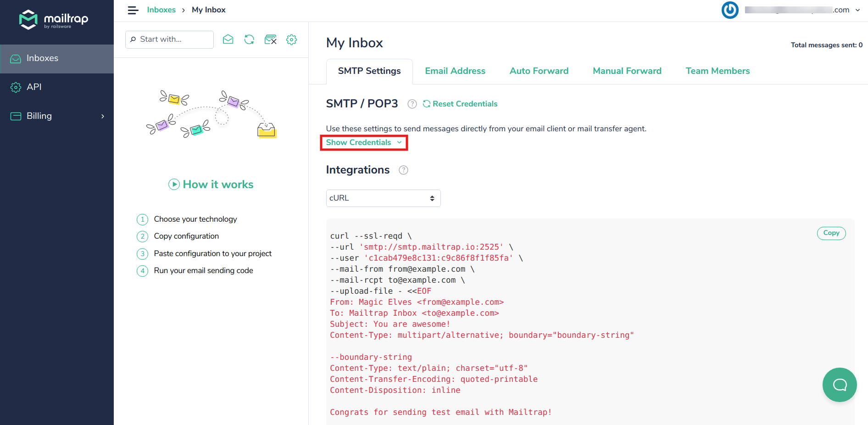
Task: Click the smtp.mailtrap.io:2525 URL in code
Action: click(431, 247)
